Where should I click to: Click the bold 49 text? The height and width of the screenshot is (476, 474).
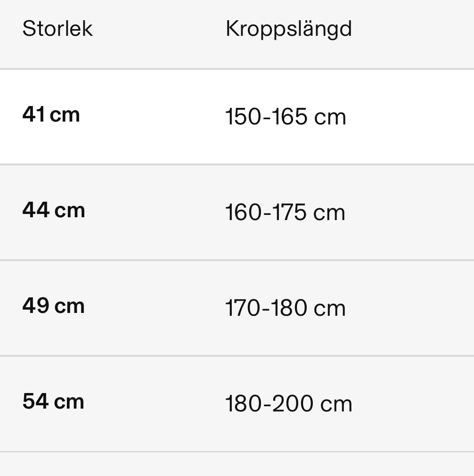click(x=36, y=305)
